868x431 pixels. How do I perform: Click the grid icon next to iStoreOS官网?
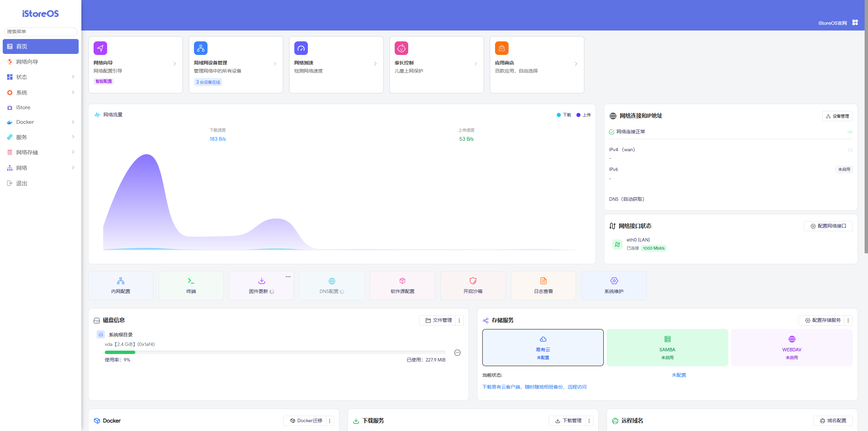[855, 22]
